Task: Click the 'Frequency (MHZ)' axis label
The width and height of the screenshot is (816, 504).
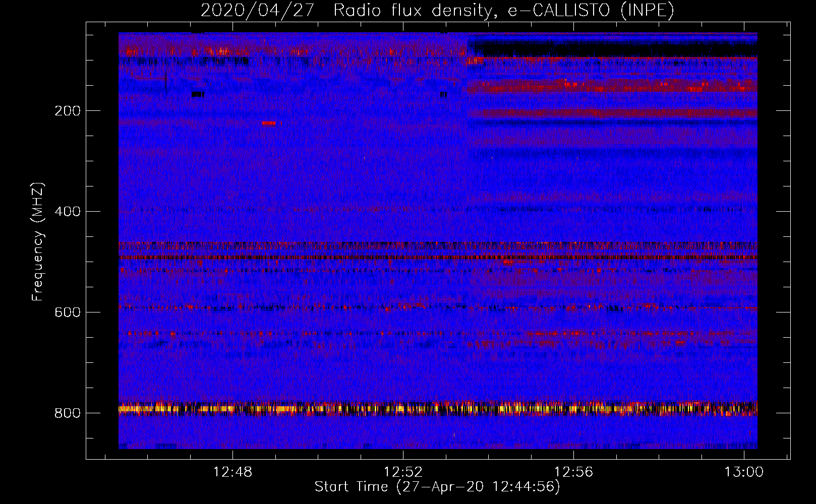Action: (x=38, y=242)
